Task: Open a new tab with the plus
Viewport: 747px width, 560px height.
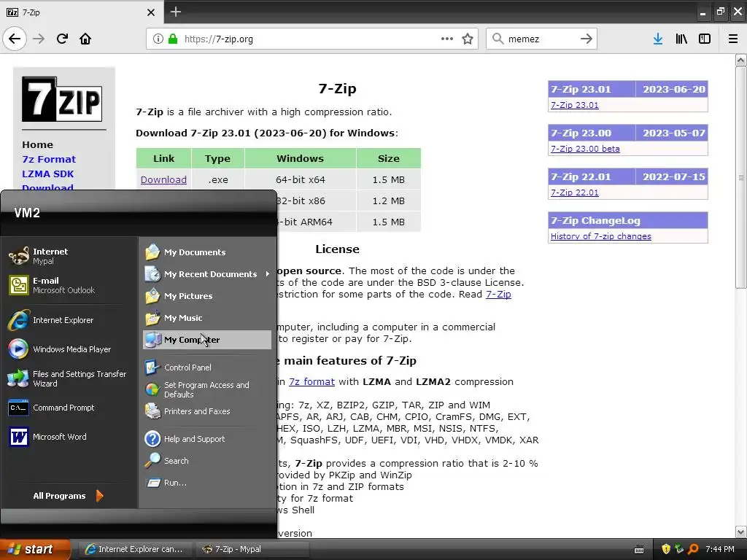Action: click(175, 12)
